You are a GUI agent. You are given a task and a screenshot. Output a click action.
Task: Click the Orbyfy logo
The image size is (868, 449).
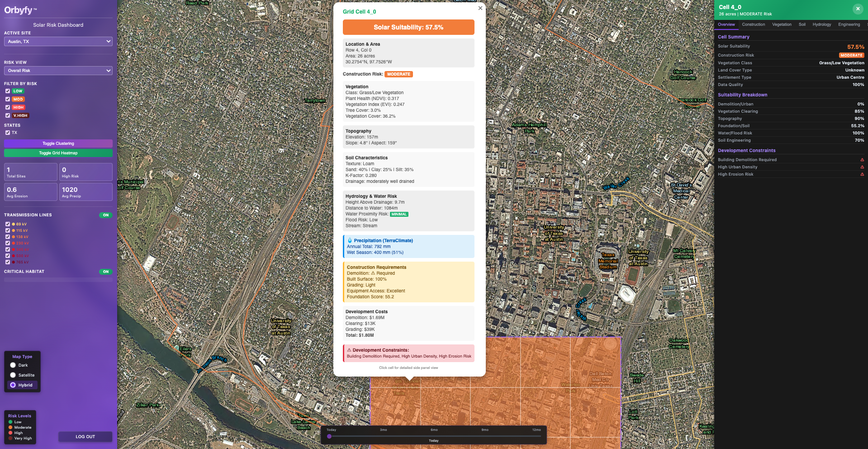pos(20,10)
